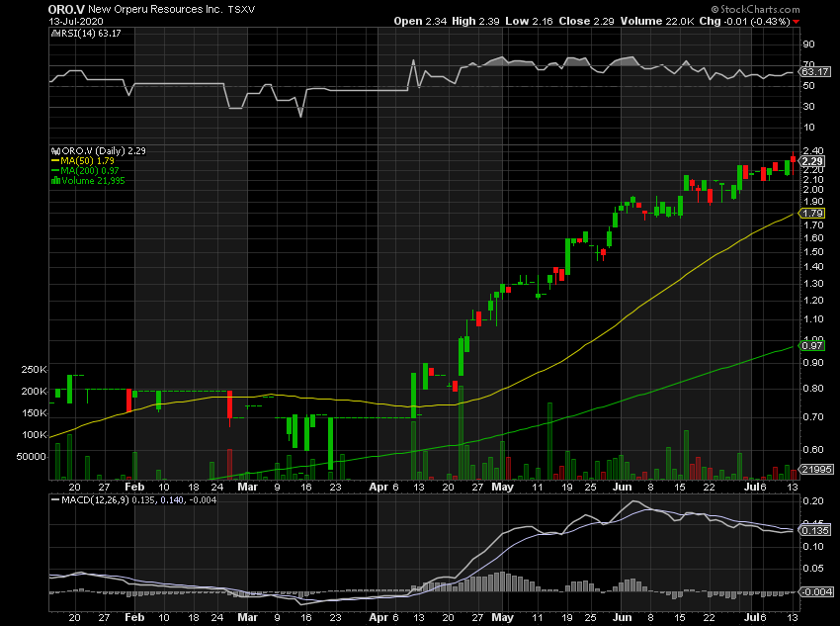The width and height of the screenshot is (840, 626).
Task: Click 'May' on the price panel date axis
Action: [502, 488]
